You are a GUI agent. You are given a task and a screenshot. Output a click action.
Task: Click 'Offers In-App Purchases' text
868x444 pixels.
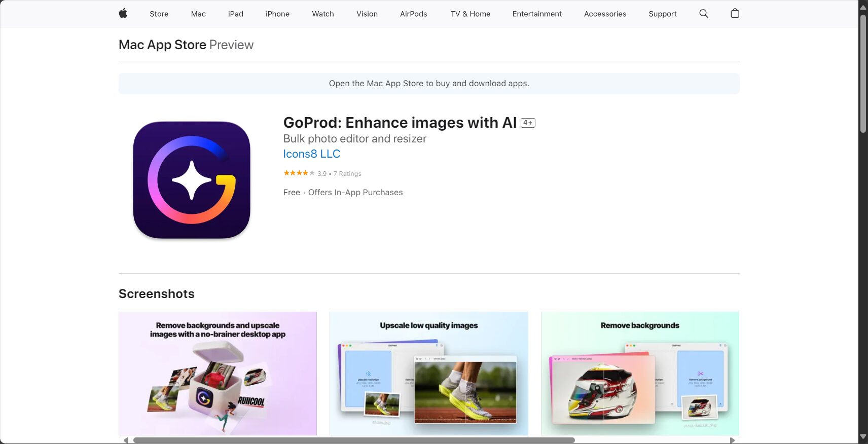[355, 193]
